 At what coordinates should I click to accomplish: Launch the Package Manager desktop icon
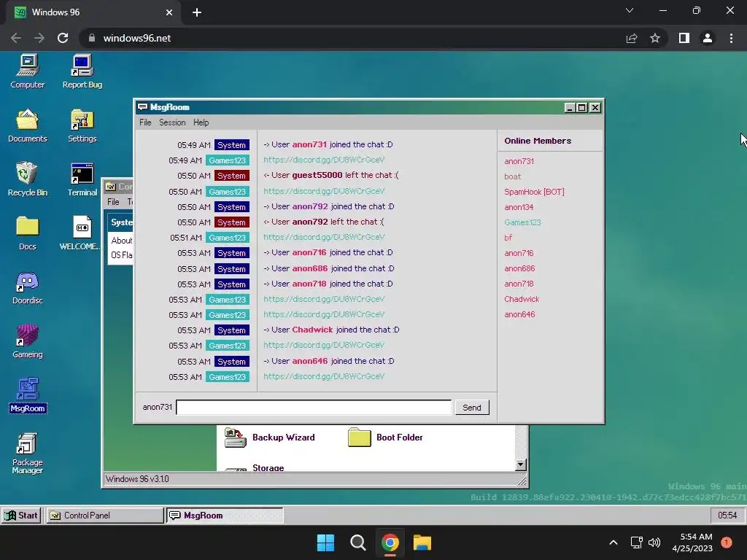click(28, 454)
